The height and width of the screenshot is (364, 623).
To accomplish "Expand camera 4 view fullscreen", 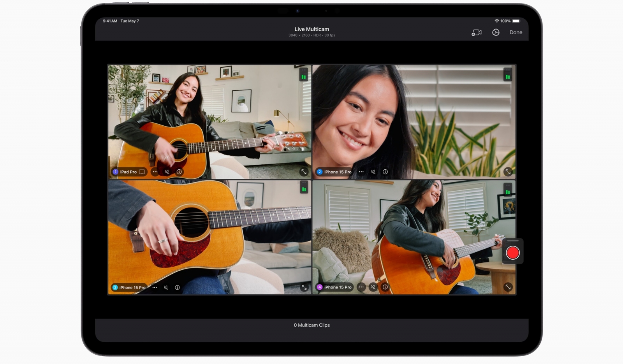I will pos(508,287).
